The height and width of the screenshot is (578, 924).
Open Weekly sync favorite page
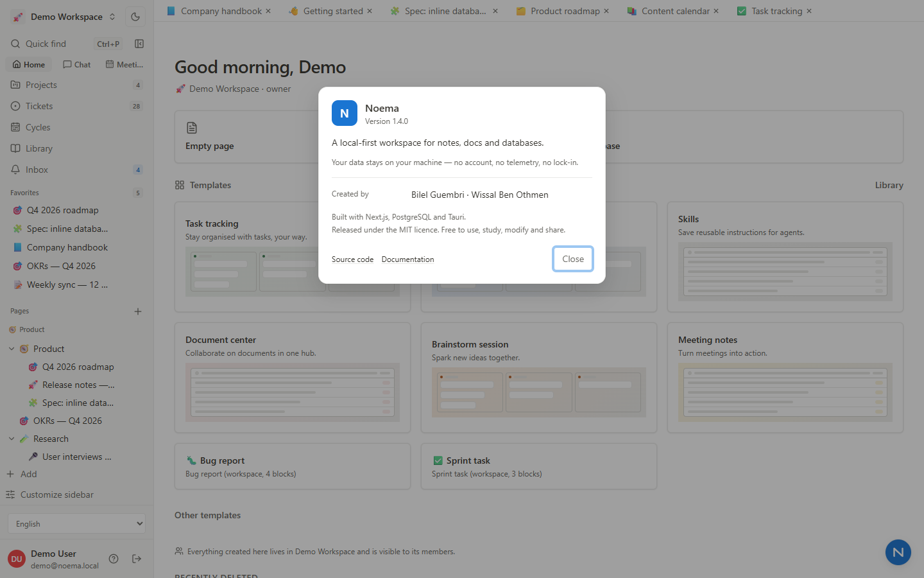pyautogui.click(x=77, y=285)
